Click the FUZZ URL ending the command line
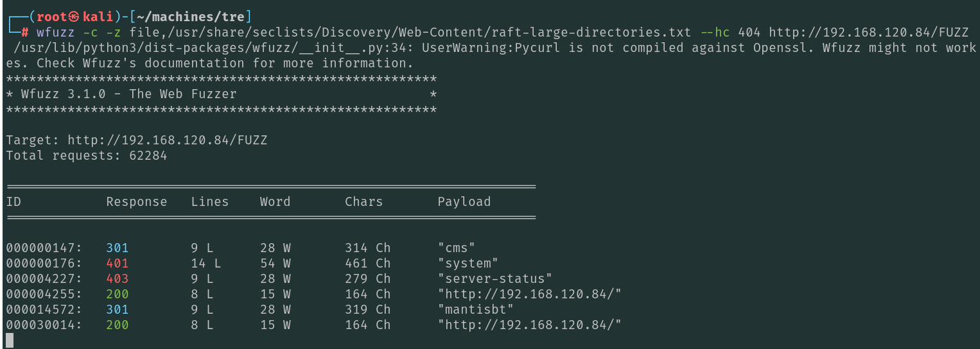 868,32
